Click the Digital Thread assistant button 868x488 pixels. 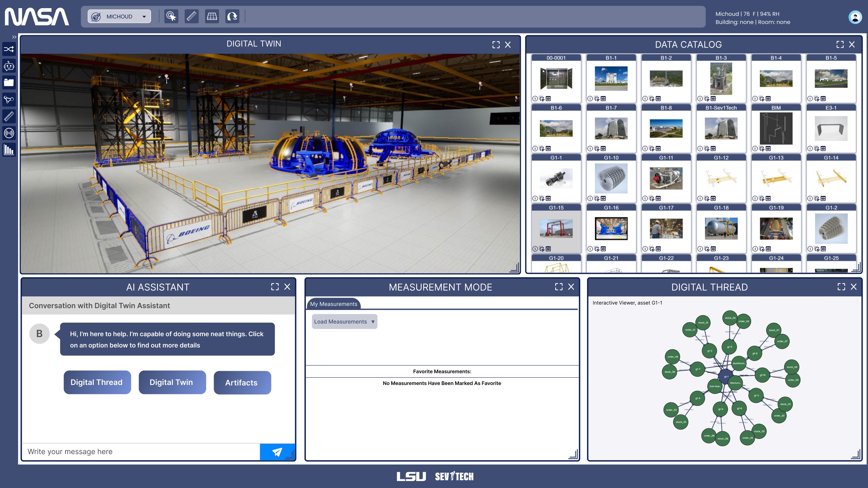(x=97, y=382)
